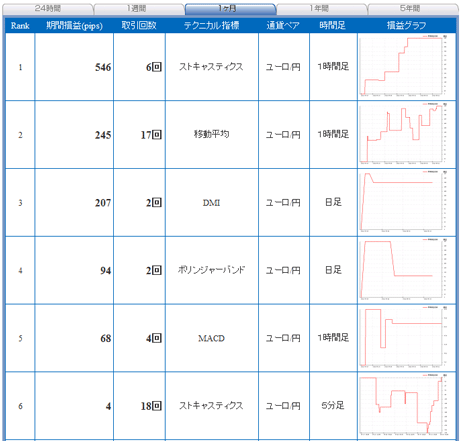Click the 5分足 timeframe cell

tap(333, 405)
